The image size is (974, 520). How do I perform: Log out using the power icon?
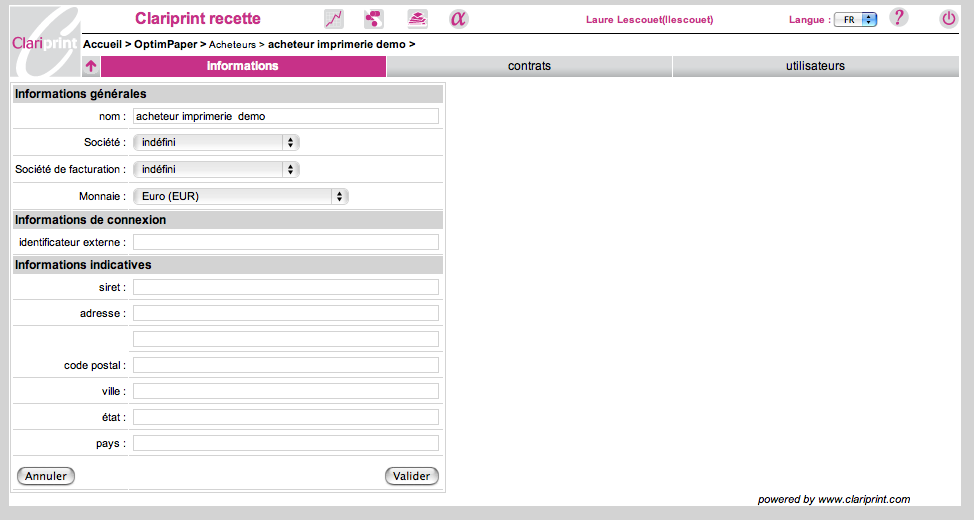(948, 18)
